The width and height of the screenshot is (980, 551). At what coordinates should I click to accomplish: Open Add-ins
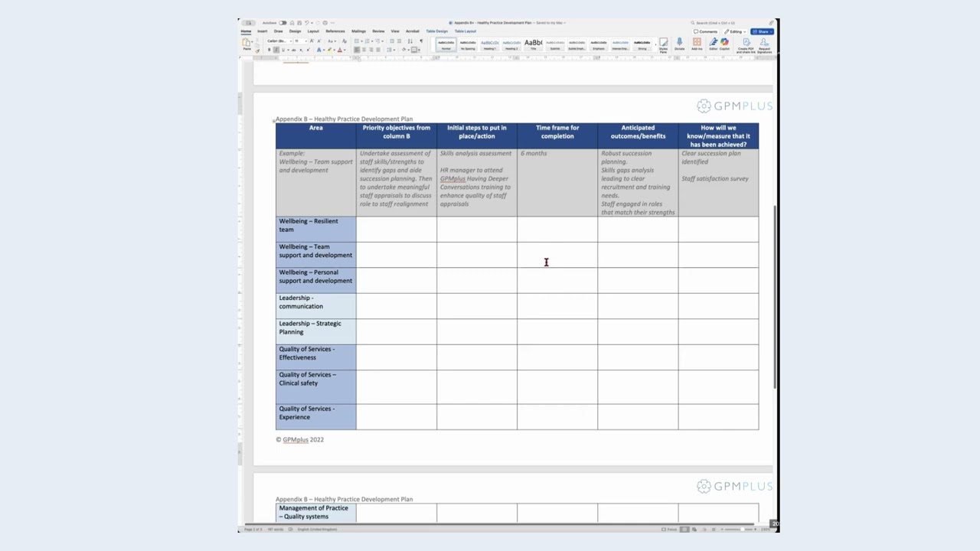[x=697, y=44]
